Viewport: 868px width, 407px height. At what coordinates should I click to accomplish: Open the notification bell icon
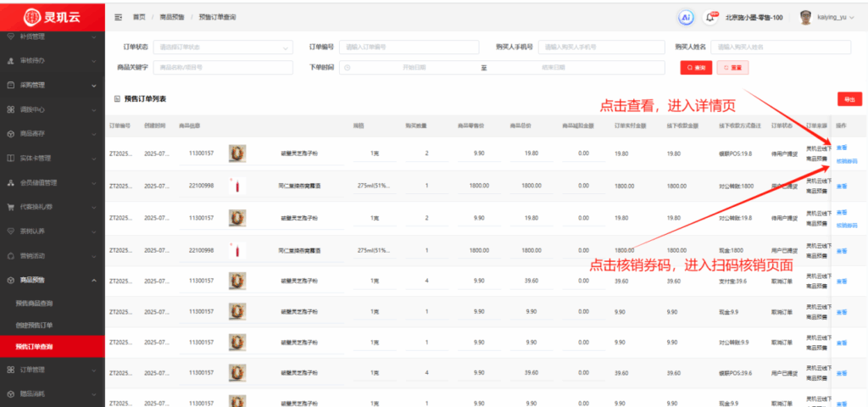711,17
